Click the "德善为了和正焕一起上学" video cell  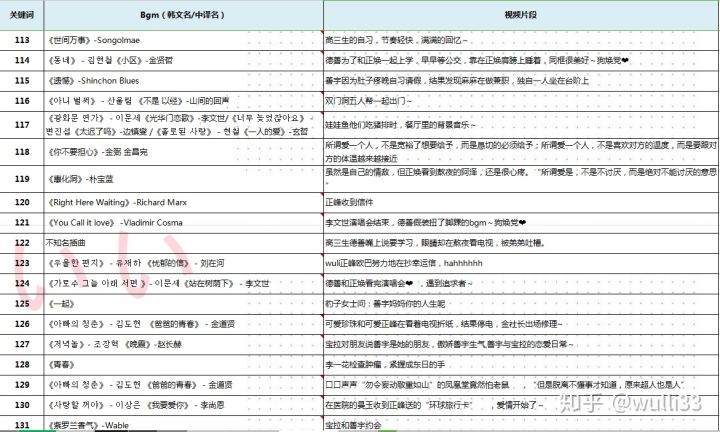pyautogui.click(x=521, y=61)
